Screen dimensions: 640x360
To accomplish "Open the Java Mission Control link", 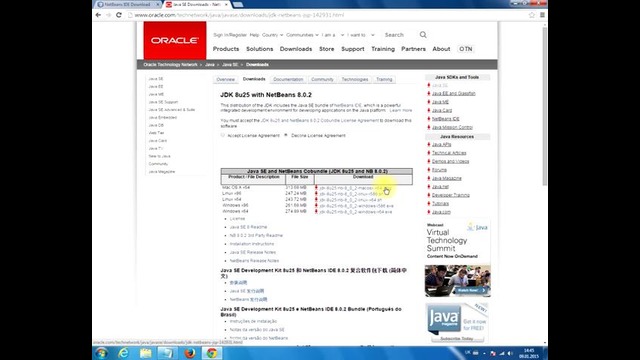I will (452, 127).
